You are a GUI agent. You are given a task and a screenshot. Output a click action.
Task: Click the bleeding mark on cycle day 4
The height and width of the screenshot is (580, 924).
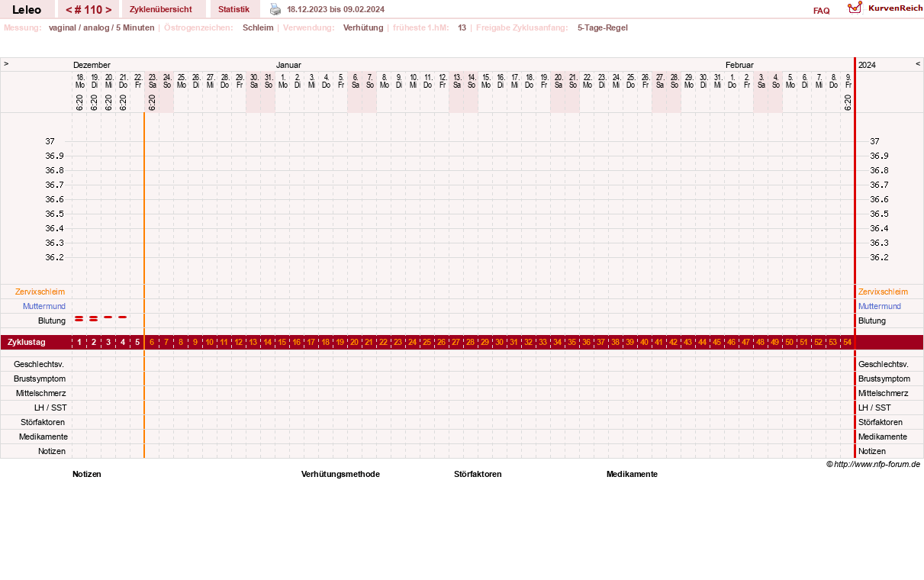123,317
